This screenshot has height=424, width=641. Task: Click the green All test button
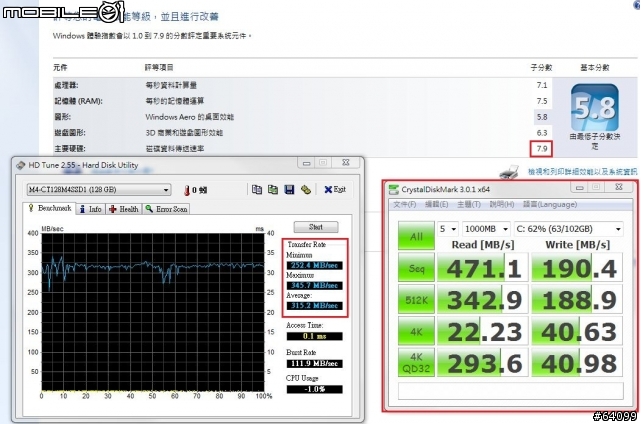(x=416, y=236)
